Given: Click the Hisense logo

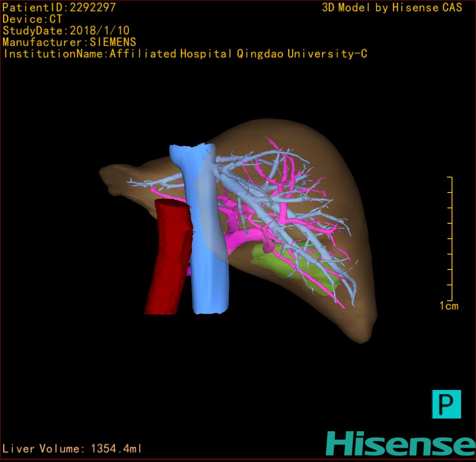Looking at the screenshot, I should (401, 443).
